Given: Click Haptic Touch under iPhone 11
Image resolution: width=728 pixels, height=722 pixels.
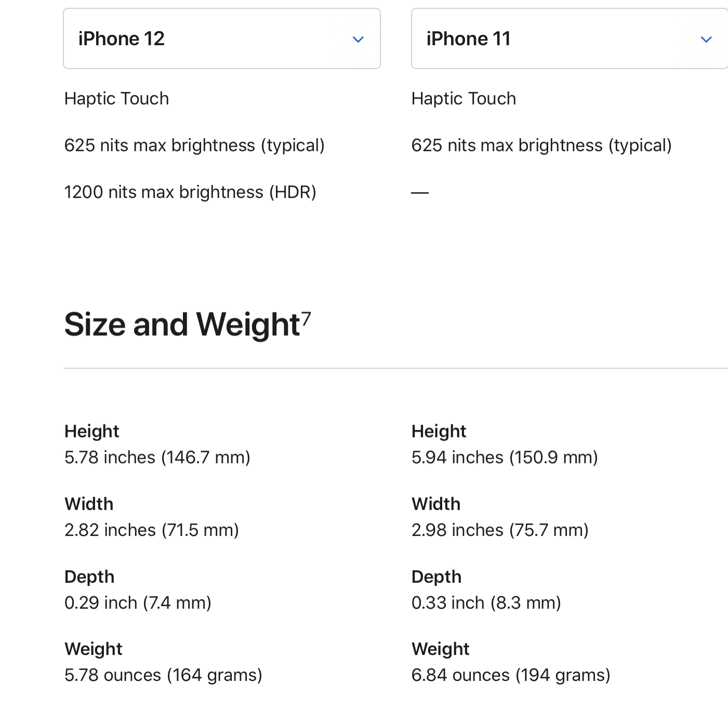Looking at the screenshot, I should [x=464, y=99].
